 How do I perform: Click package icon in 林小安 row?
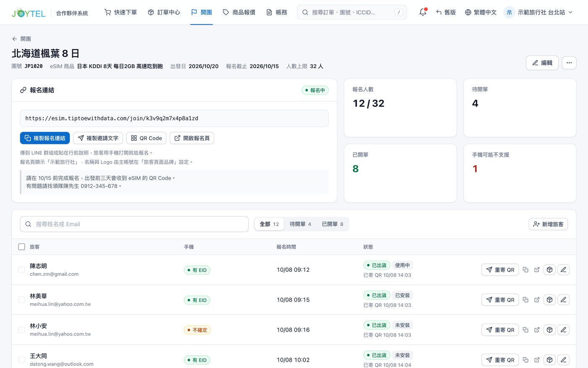coord(549,330)
